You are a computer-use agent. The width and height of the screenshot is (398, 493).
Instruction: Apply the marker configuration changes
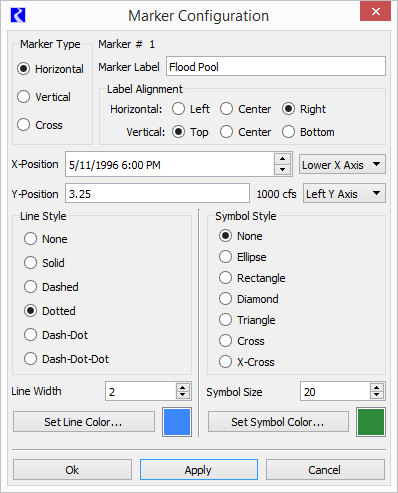[199, 470]
